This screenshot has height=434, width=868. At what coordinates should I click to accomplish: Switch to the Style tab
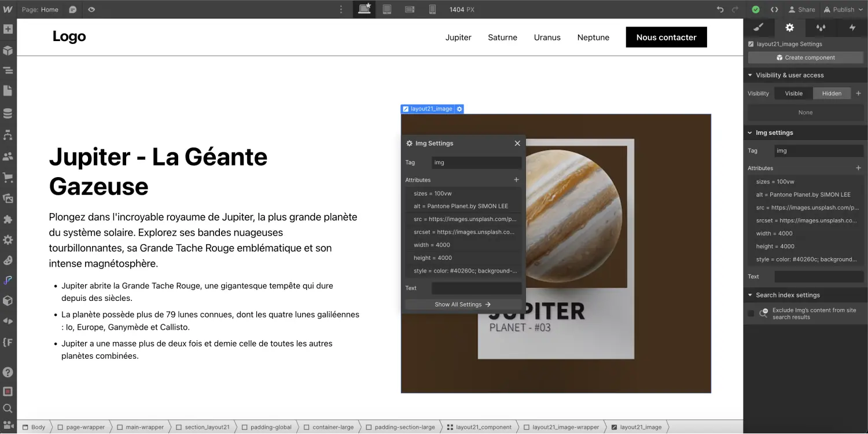(x=758, y=27)
